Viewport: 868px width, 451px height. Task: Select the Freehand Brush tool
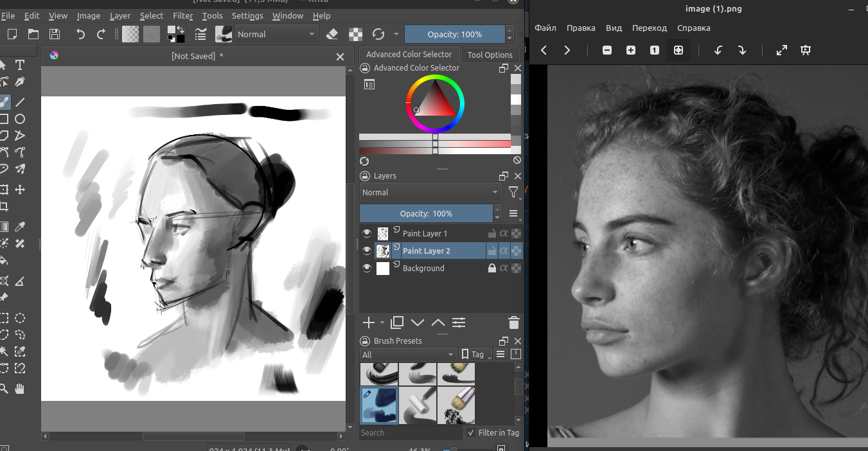coord(4,102)
